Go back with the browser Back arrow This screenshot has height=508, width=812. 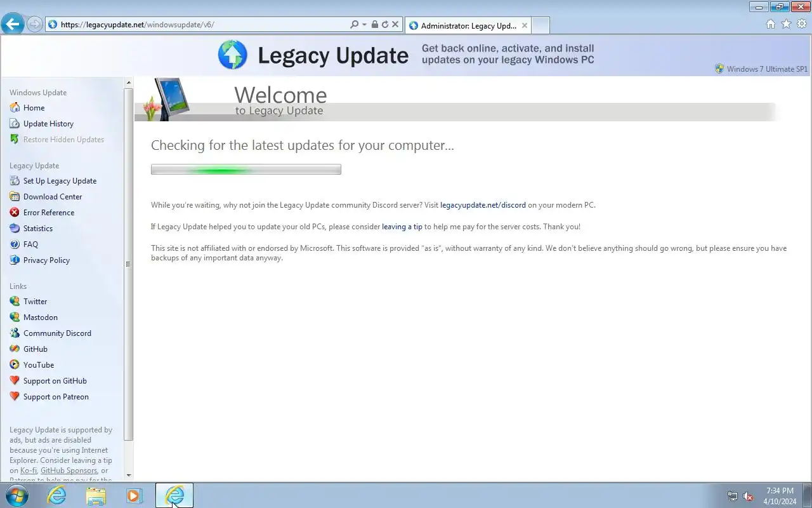pyautogui.click(x=13, y=25)
